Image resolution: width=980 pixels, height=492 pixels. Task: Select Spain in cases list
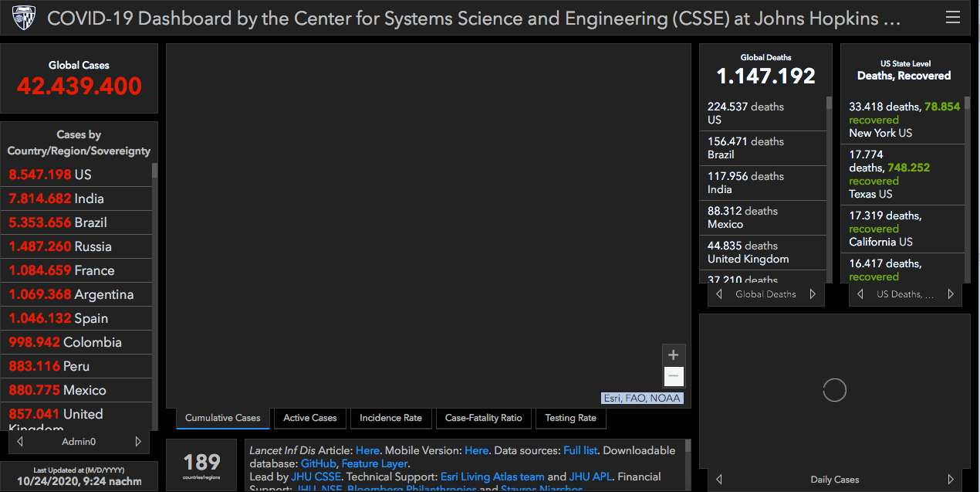click(x=76, y=318)
